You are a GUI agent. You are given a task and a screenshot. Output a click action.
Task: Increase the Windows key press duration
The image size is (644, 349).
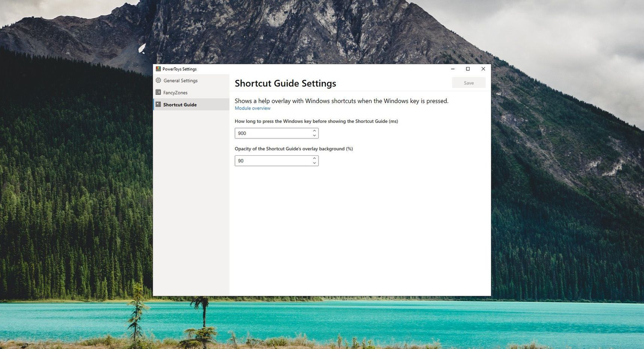(x=315, y=131)
